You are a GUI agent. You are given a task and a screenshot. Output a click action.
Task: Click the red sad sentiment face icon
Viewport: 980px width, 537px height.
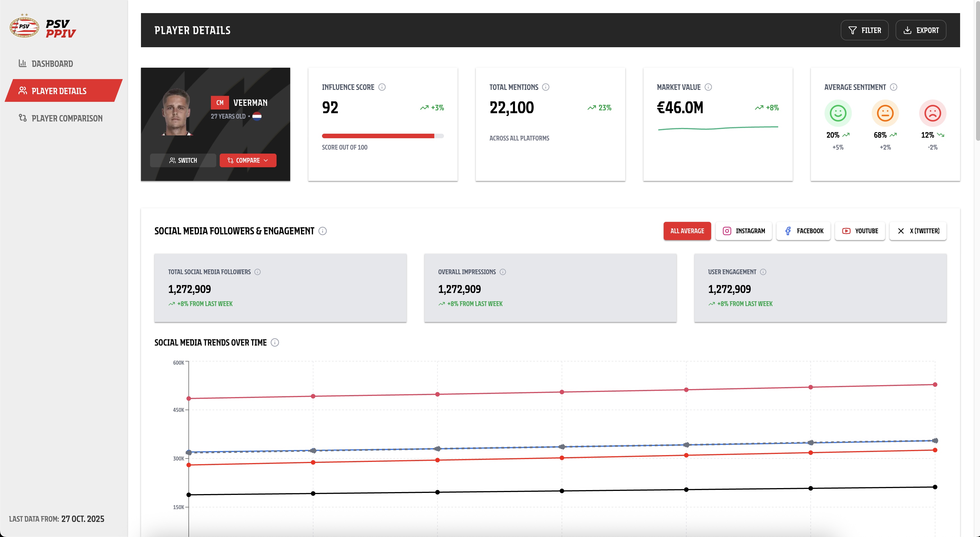(933, 113)
